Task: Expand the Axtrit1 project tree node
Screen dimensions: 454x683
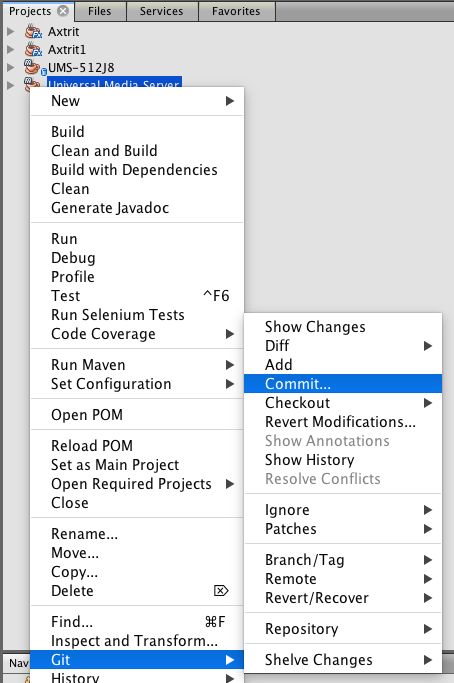Action: click(11, 50)
